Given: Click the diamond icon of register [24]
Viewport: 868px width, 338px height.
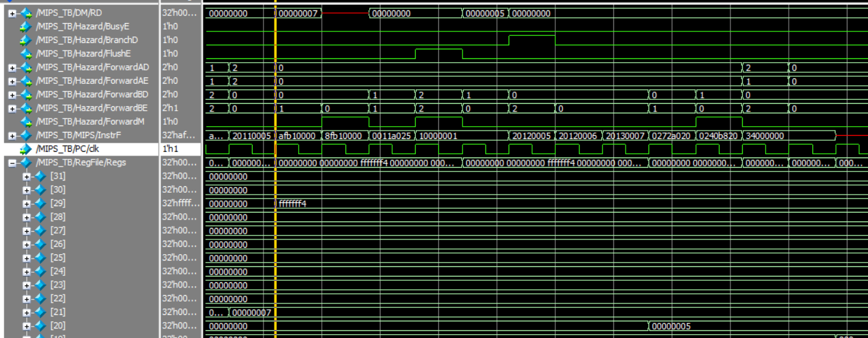Looking at the screenshot, I should [x=40, y=271].
